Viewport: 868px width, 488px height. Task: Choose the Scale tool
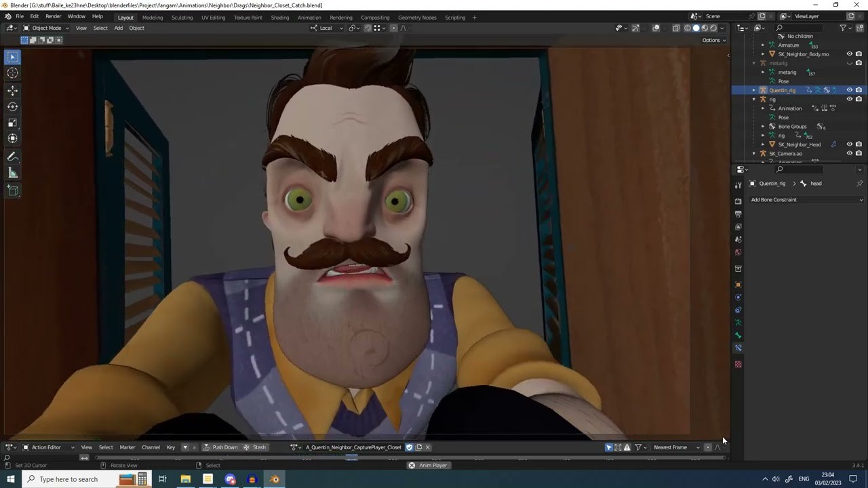(x=12, y=123)
